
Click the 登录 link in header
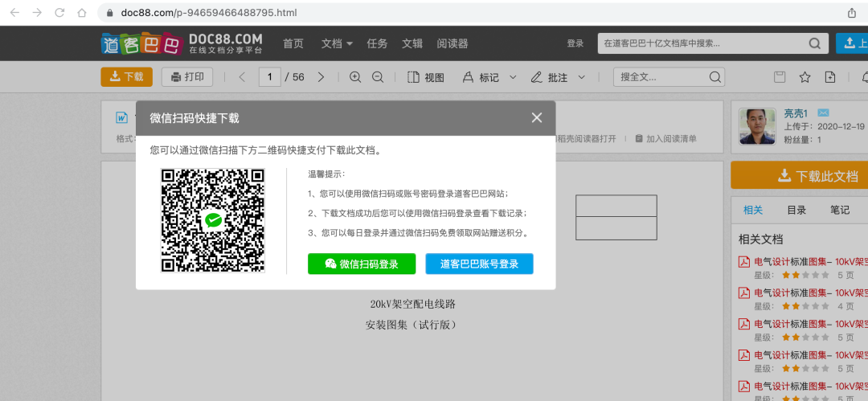click(x=575, y=43)
